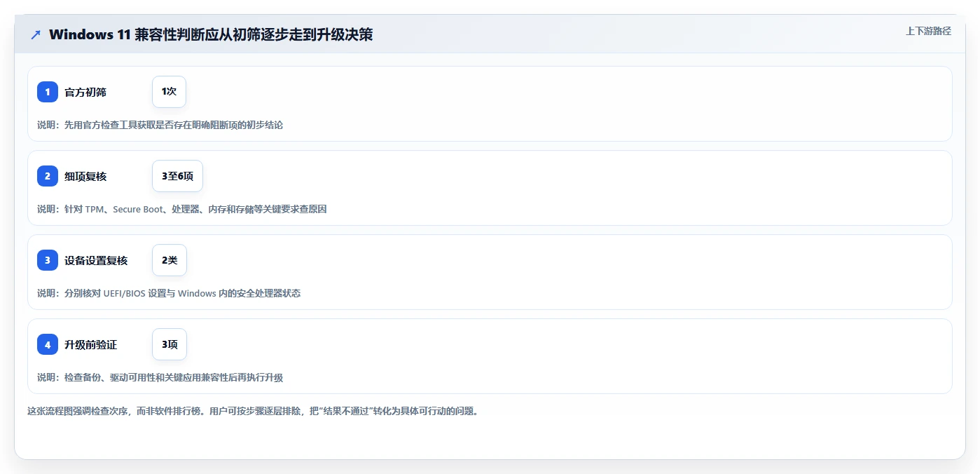Click the description starting "说明：先用官方检查工具"
The width and height of the screenshot is (980, 474).
pos(160,125)
